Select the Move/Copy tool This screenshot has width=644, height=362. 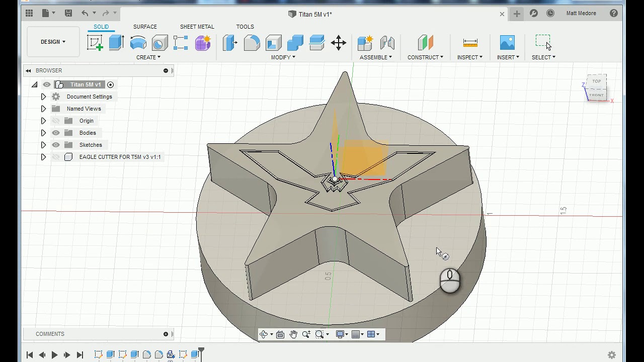click(338, 43)
